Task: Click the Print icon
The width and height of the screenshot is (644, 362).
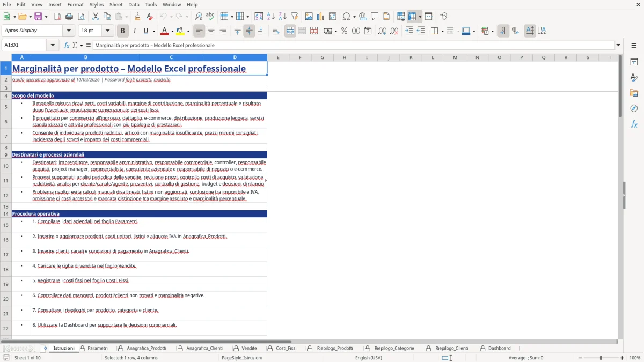Action: tap(69, 17)
